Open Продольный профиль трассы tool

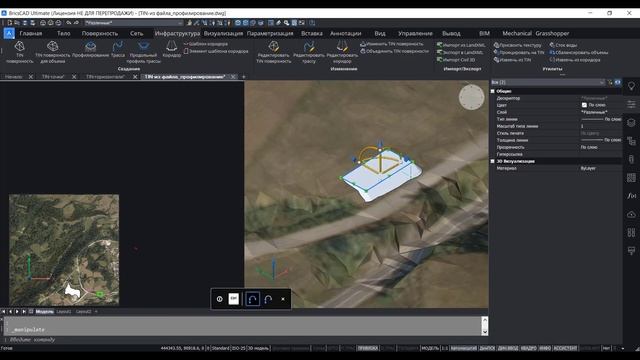click(x=143, y=52)
